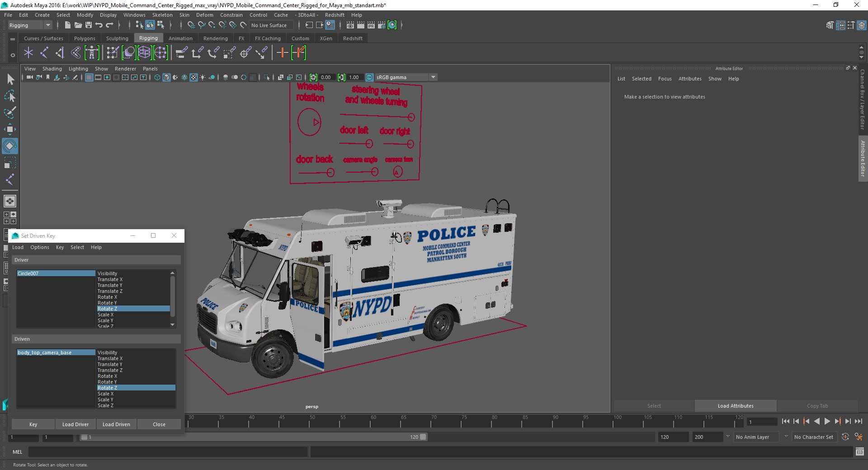Open the Skeleton menu
Screen dimensions: 868x470
(162, 15)
